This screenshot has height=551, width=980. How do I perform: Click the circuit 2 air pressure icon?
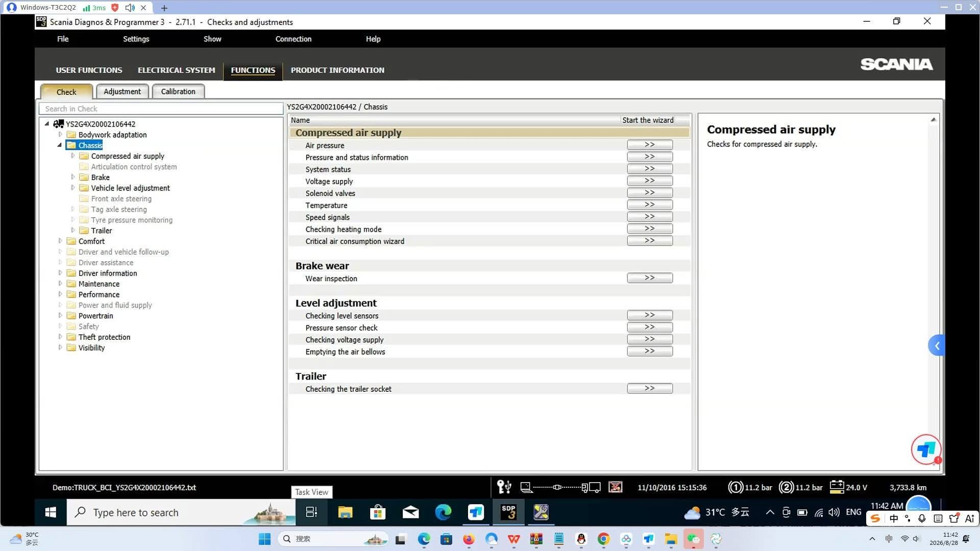[786, 487]
